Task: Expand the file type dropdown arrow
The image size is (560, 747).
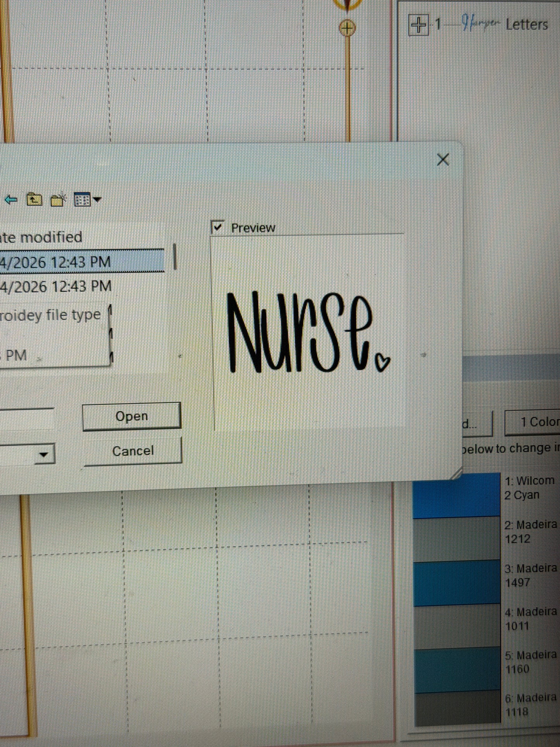Action: pos(44,454)
